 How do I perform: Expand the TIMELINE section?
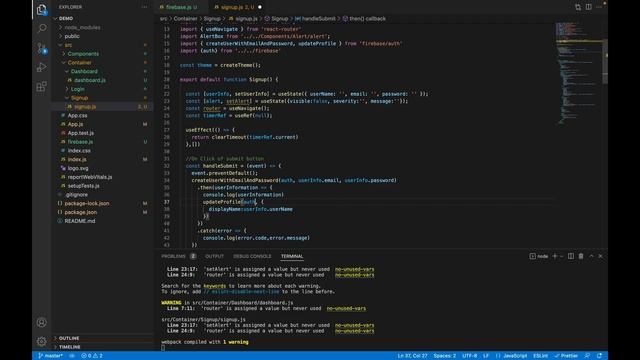(69, 347)
